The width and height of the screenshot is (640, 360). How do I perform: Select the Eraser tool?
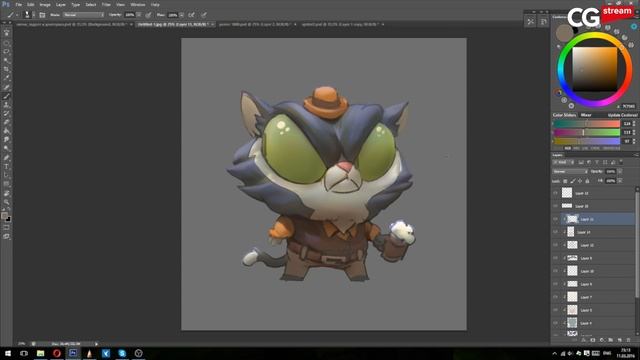coord(6,122)
